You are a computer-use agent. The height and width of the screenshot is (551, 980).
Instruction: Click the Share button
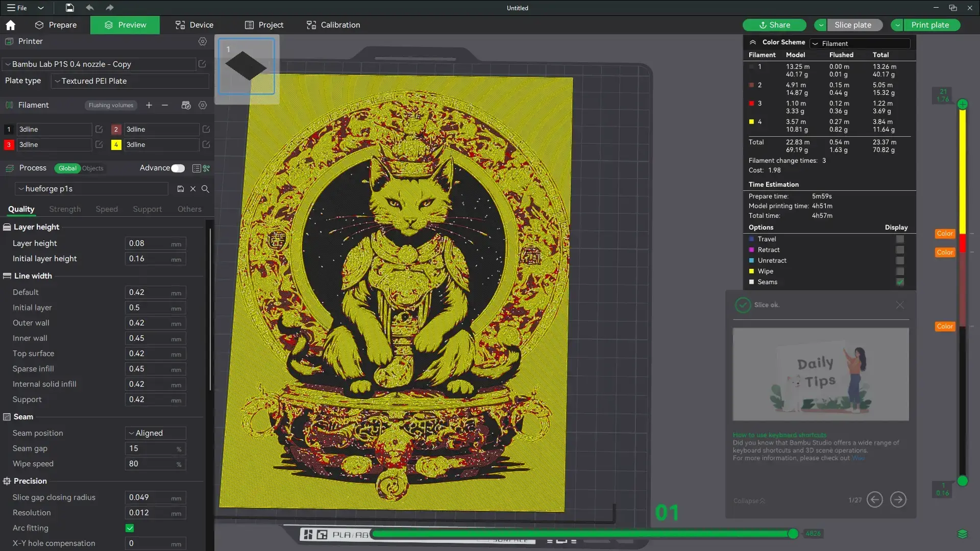coord(774,24)
